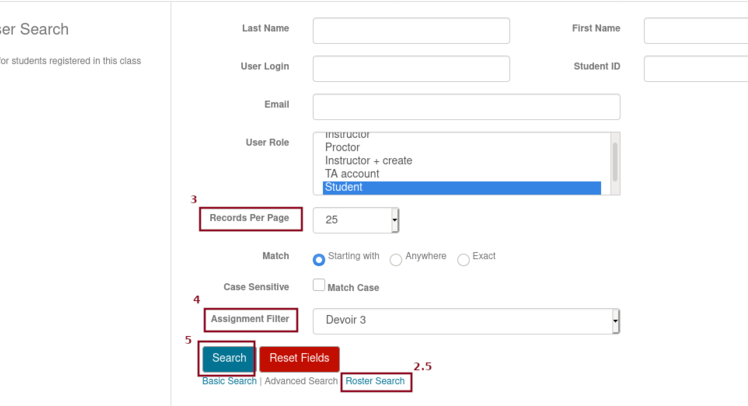Image resolution: width=748 pixels, height=406 pixels.
Task: Pick 'TA account' from the User Role list
Action: click(x=352, y=174)
